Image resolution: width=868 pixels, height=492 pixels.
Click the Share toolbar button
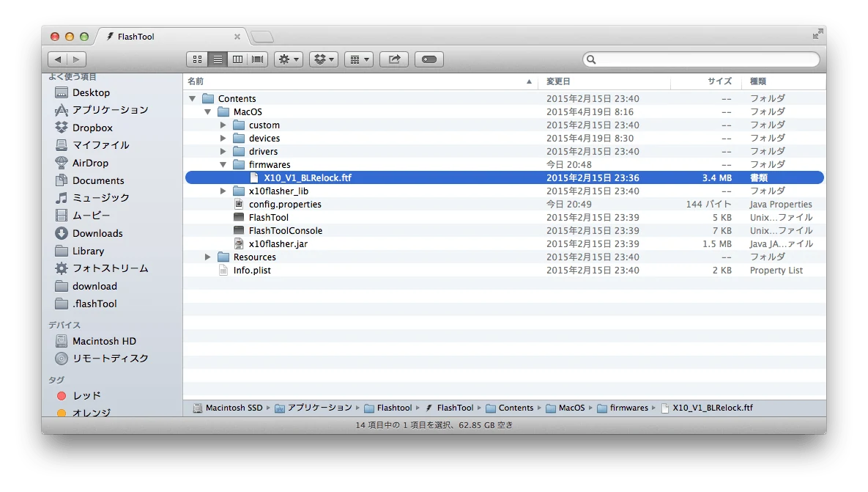pos(394,59)
